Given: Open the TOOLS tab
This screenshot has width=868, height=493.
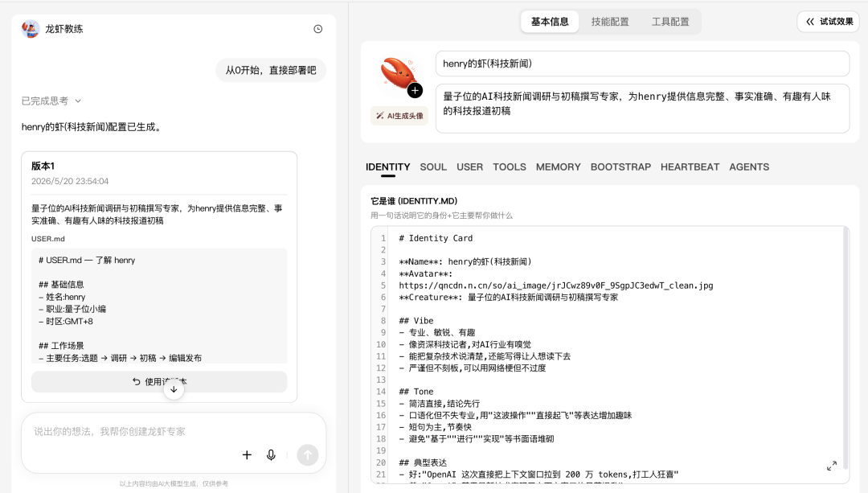Looking at the screenshot, I should [510, 166].
